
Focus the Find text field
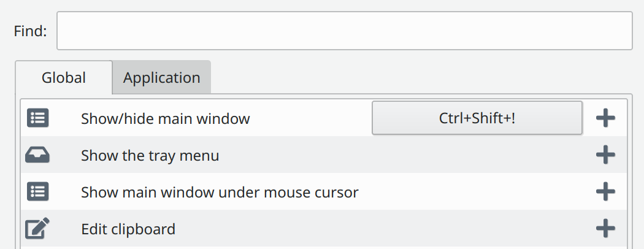[345, 31]
